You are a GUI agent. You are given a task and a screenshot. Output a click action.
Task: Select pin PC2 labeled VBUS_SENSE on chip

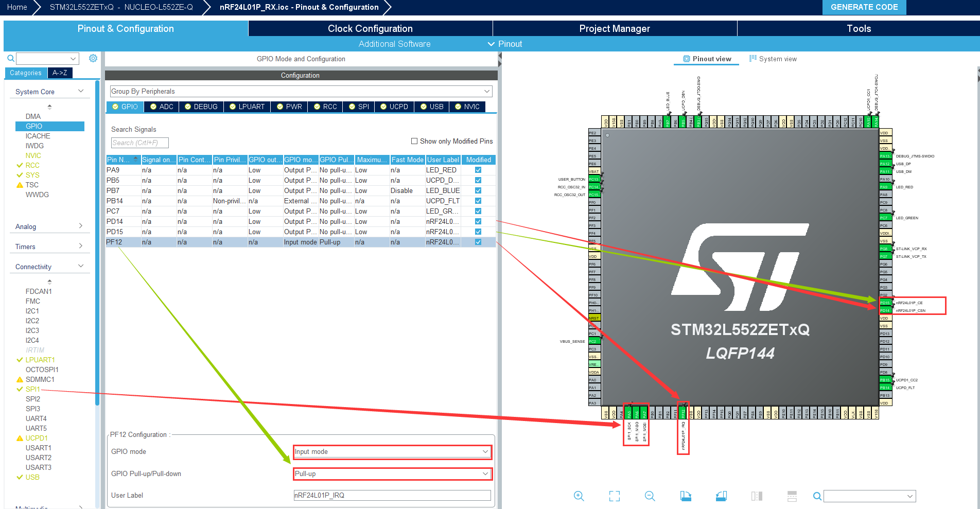(594, 341)
